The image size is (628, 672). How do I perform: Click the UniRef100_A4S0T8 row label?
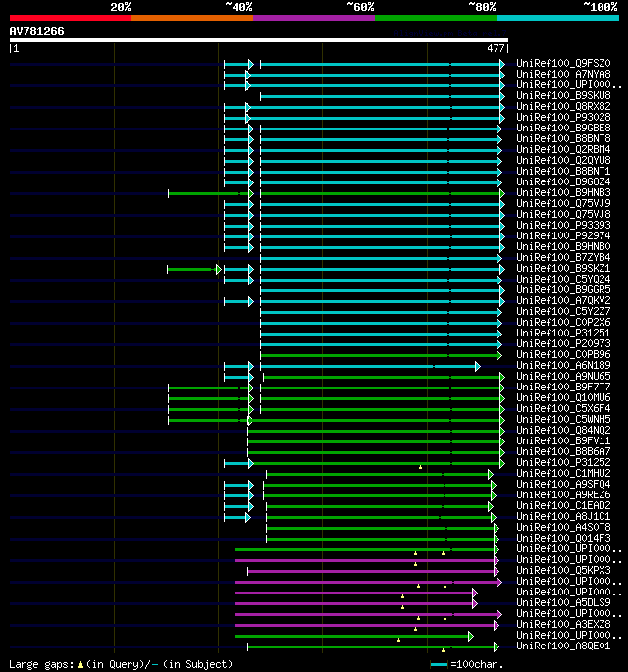(x=563, y=527)
